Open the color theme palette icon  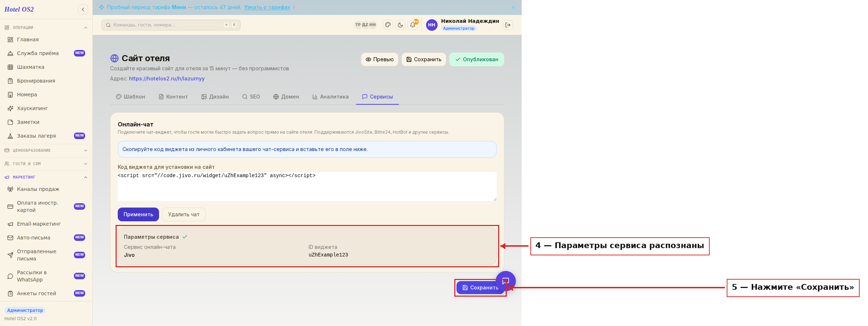tap(388, 25)
